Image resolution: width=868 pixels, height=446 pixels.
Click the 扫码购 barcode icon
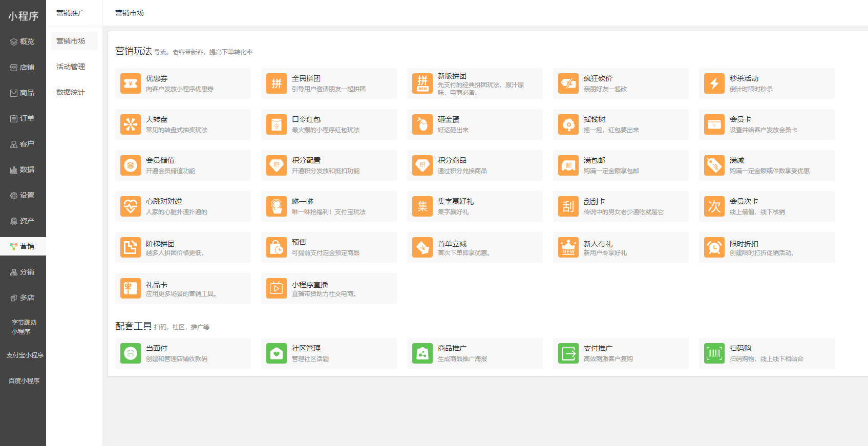pyautogui.click(x=714, y=353)
